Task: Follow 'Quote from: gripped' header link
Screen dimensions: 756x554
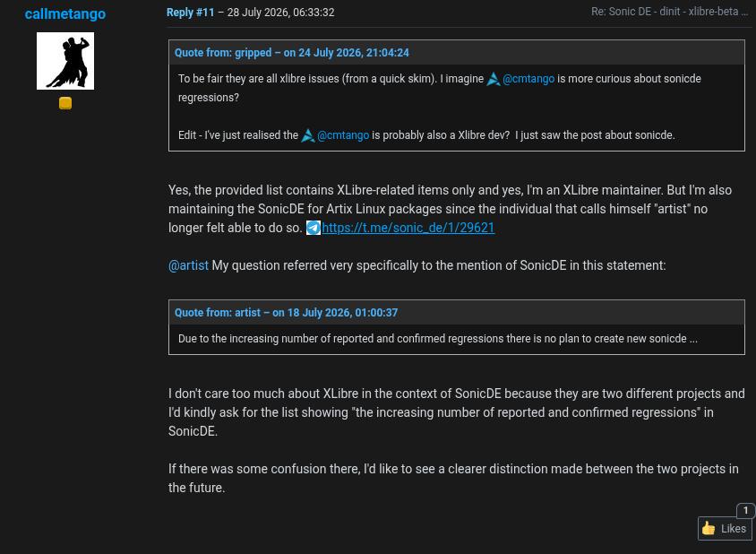Action: click(x=292, y=53)
